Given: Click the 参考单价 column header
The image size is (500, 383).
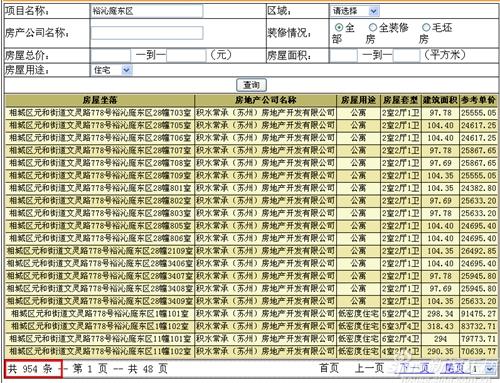Looking at the screenshot, I should click(x=478, y=100).
